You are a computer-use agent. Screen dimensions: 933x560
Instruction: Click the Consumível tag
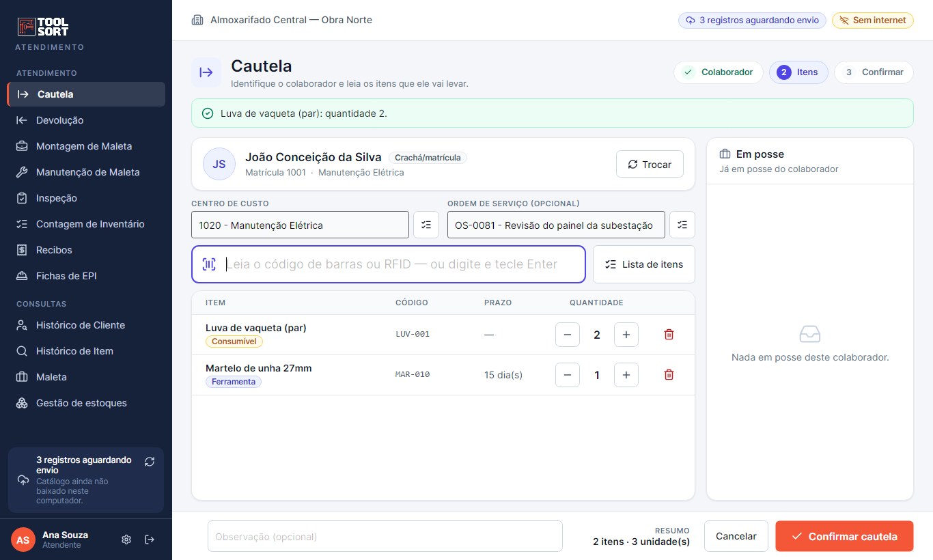click(x=234, y=341)
